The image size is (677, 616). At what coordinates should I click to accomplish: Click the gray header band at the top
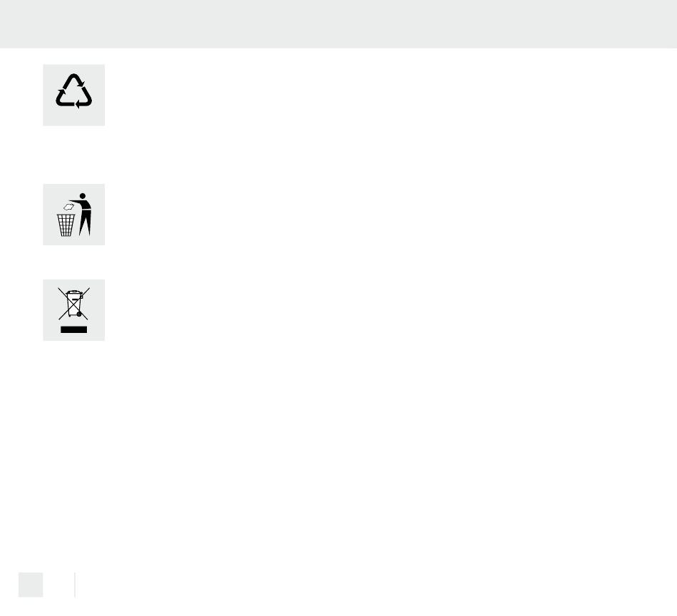click(338, 24)
